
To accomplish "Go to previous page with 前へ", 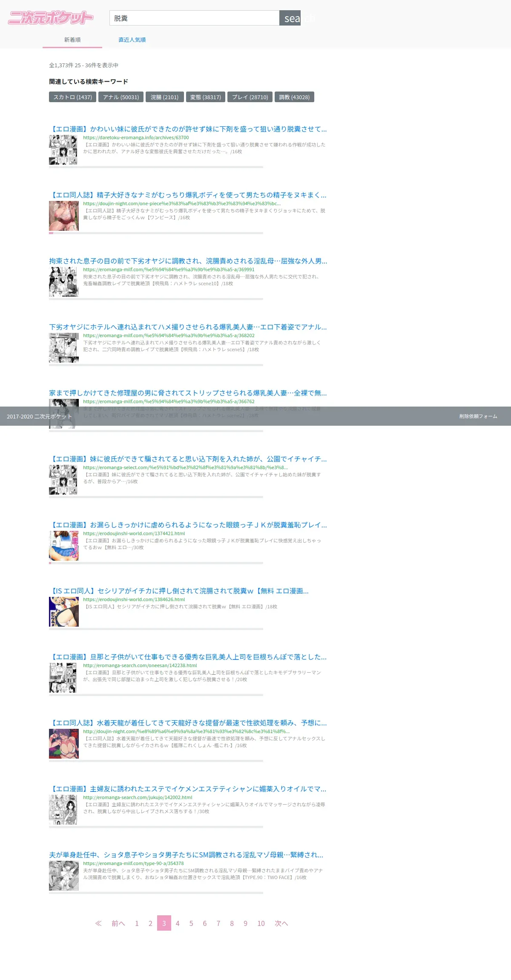I will [118, 923].
